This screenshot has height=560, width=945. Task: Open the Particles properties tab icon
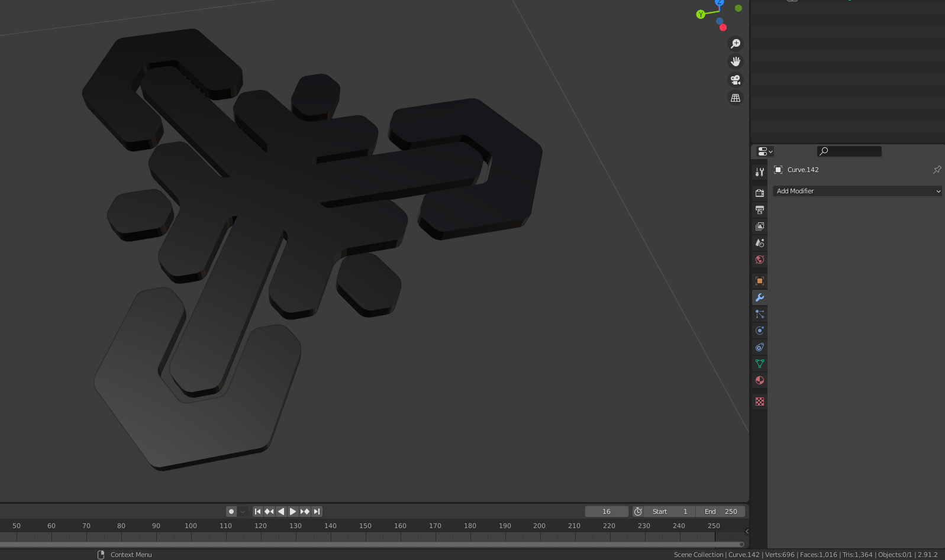760,314
